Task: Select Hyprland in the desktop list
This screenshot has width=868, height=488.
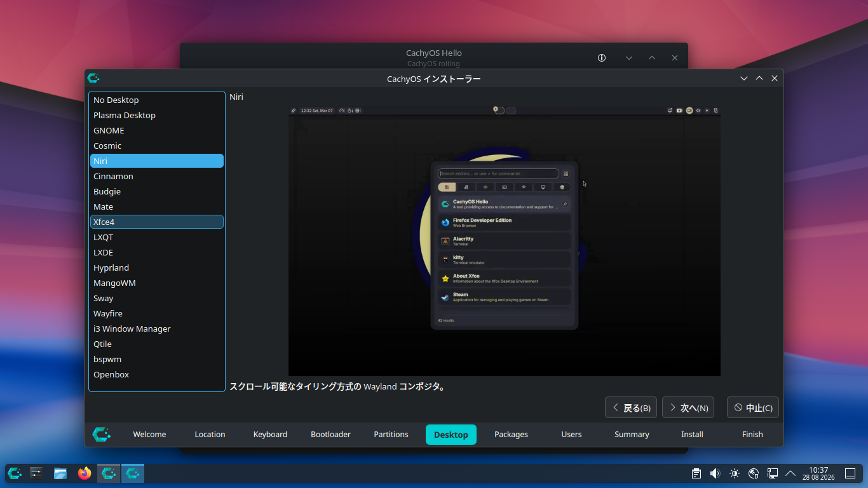Action: [157, 268]
